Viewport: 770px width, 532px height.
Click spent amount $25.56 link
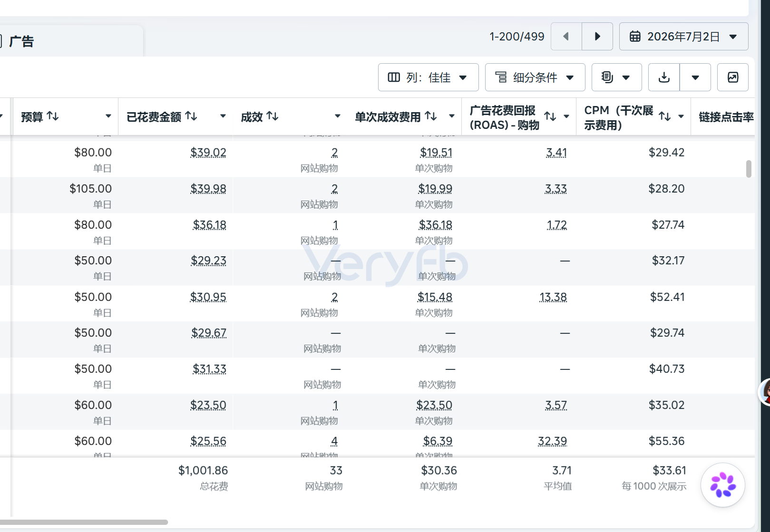tap(208, 441)
